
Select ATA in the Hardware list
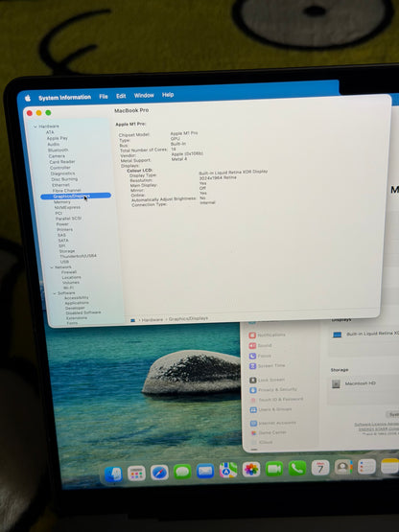50,132
